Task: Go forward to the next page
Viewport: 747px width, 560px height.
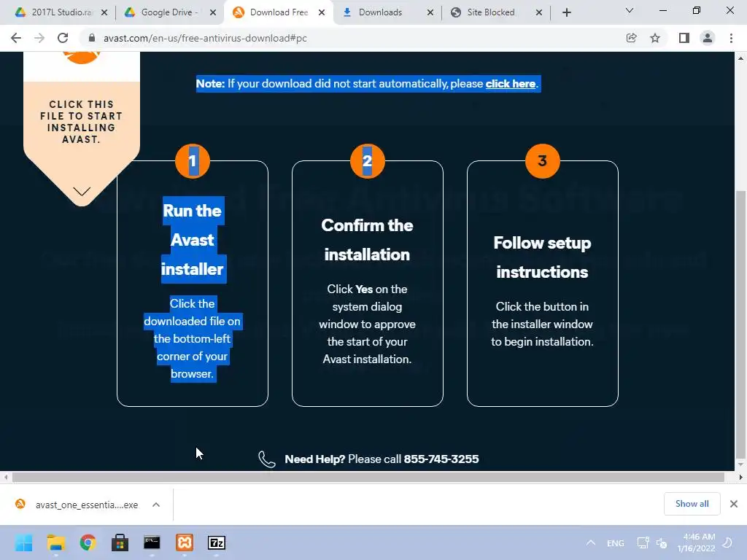Action: [39, 38]
